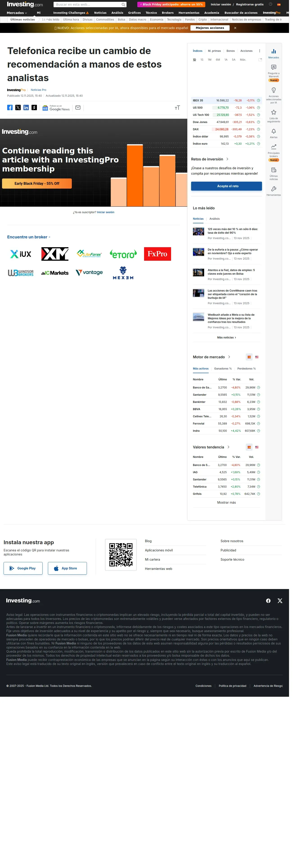Open indices widget three-dot menu
The height and width of the screenshot is (868, 296).
click(259, 51)
